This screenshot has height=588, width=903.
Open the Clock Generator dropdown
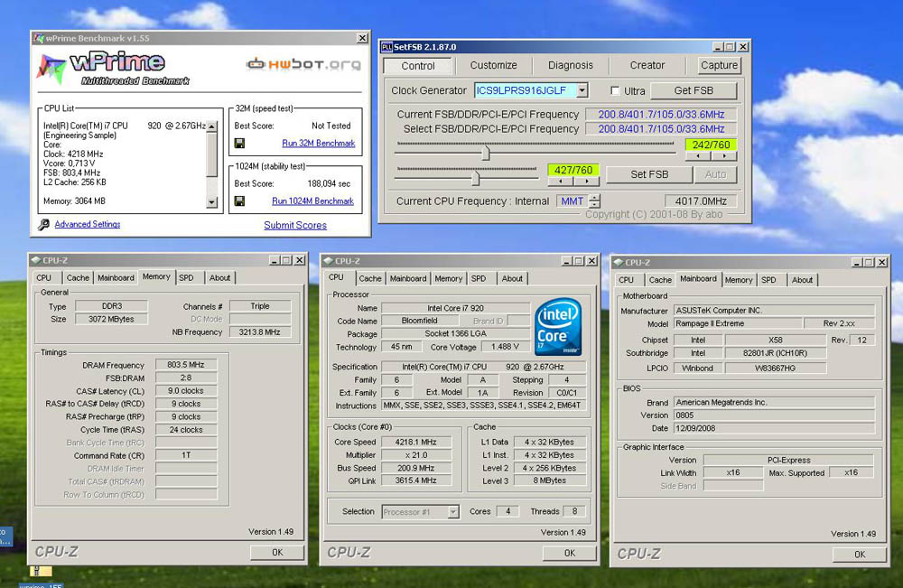(582, 90)
